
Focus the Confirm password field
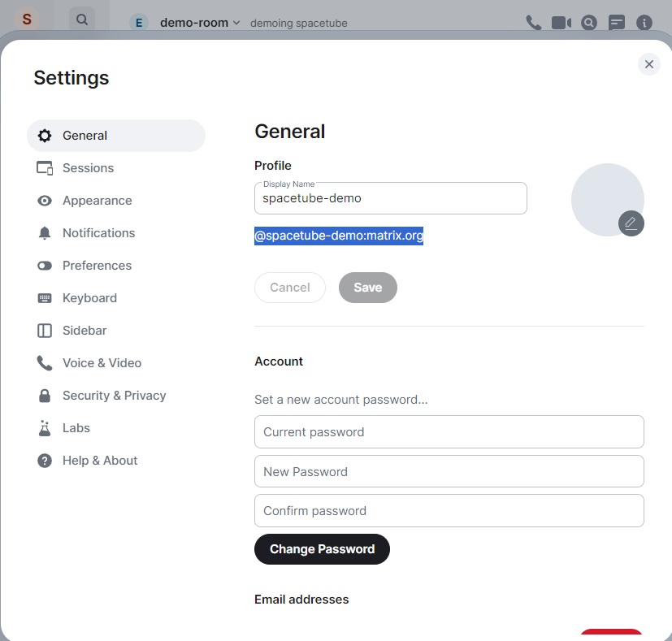coord(449,511)
